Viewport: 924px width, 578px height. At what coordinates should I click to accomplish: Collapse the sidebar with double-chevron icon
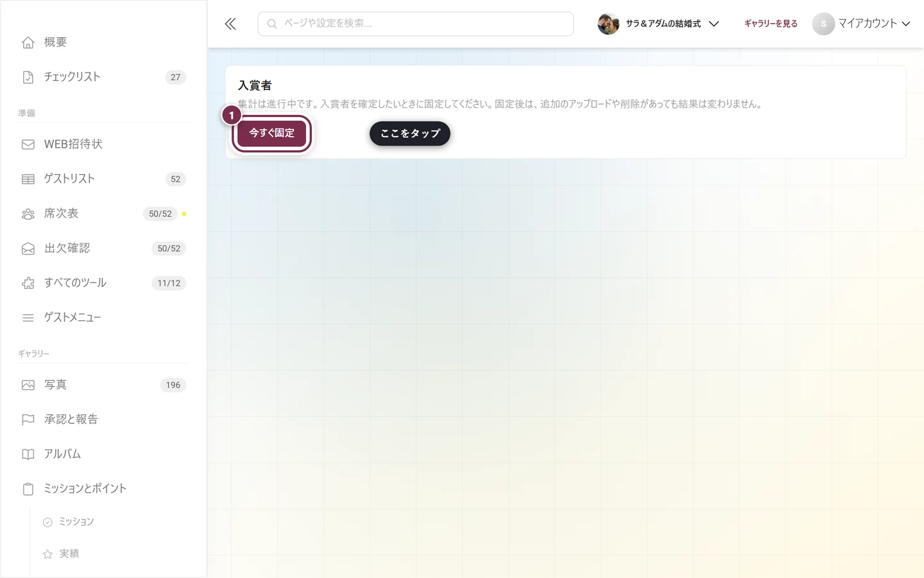coord(230,24)
